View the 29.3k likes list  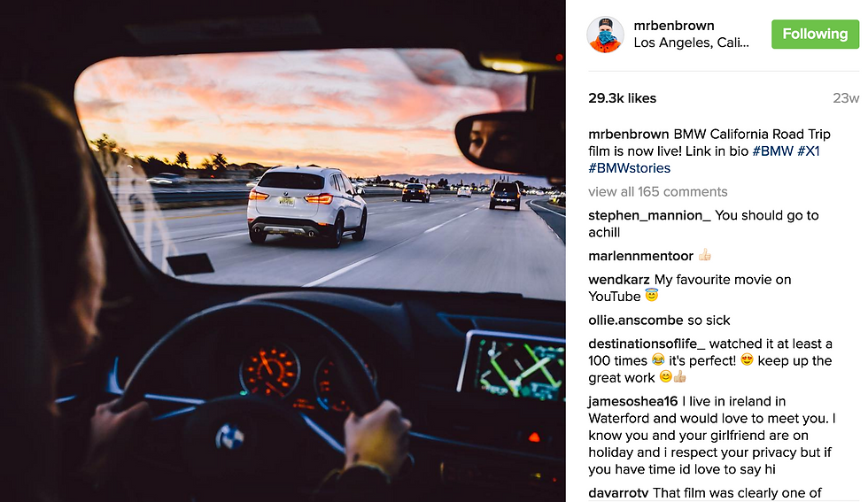[622, 98]
